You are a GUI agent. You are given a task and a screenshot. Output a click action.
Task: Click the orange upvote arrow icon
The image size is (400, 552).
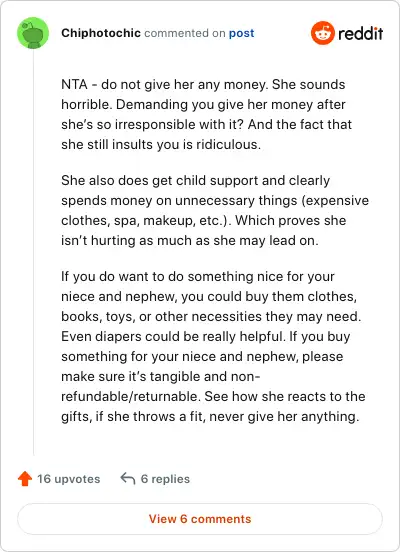click(x=25, y=479)
